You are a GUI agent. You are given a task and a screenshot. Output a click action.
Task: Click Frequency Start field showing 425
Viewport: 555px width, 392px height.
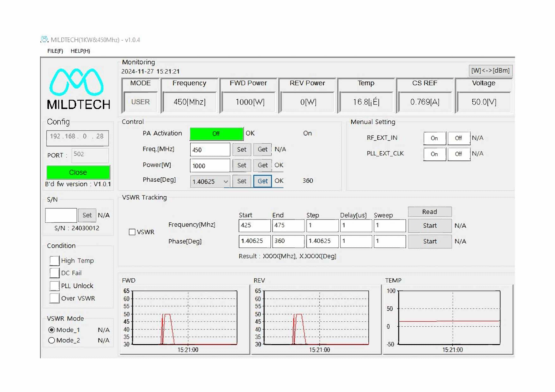tap(255, 226)
